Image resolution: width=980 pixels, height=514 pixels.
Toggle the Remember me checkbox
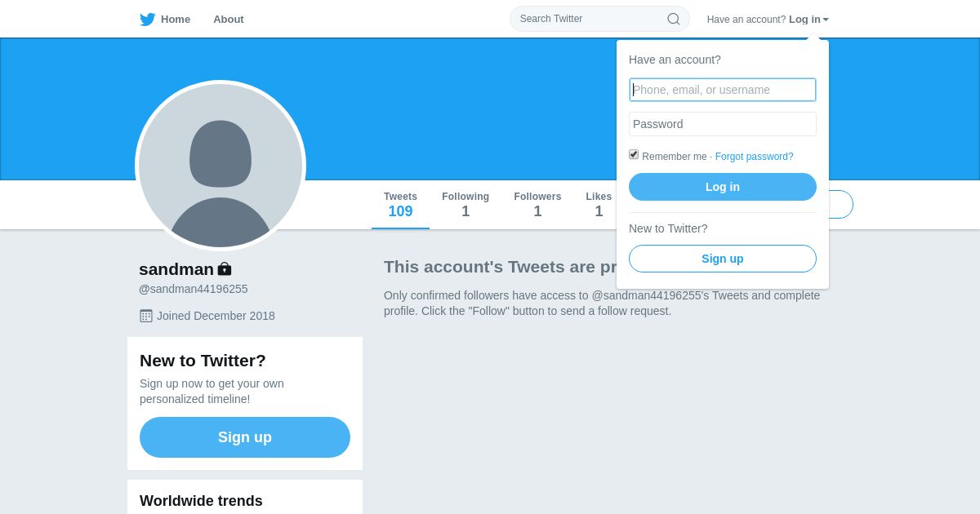point(634,154)
